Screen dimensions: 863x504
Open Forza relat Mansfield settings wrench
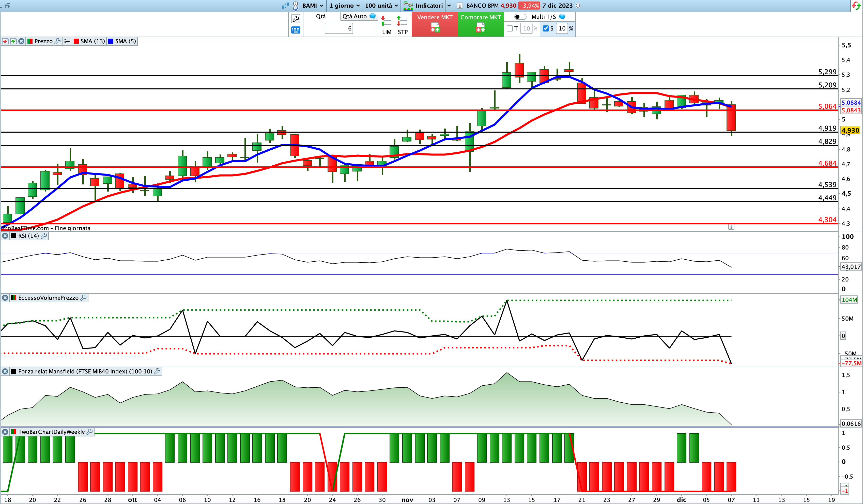pos(157,371)
